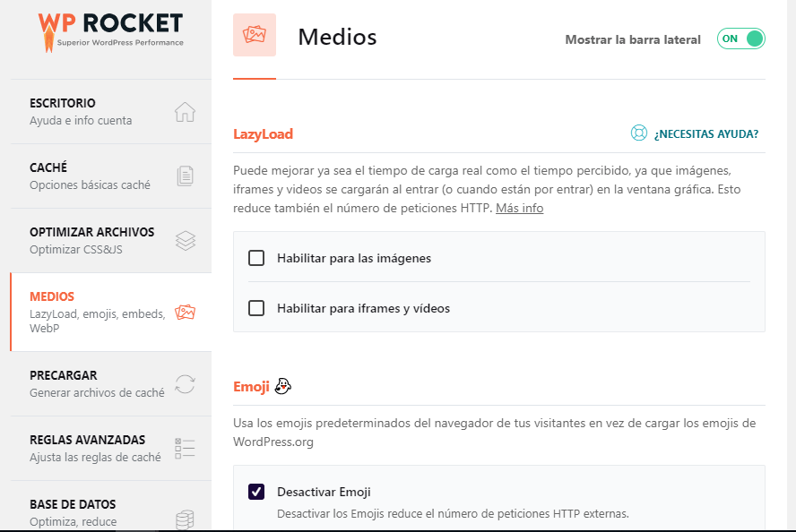Open the Más info link
The width and height of the screenshot is (796, 532).
pos(519,208)
